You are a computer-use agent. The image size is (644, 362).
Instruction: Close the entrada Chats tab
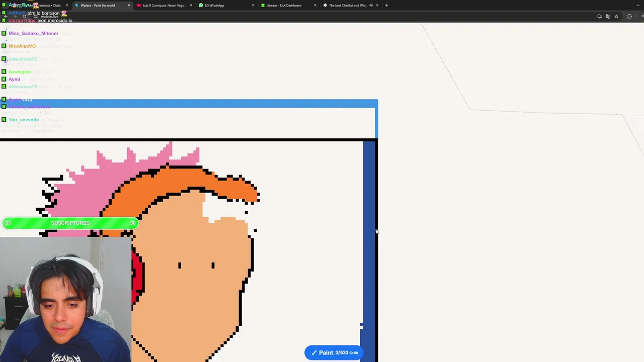point(66,5)
